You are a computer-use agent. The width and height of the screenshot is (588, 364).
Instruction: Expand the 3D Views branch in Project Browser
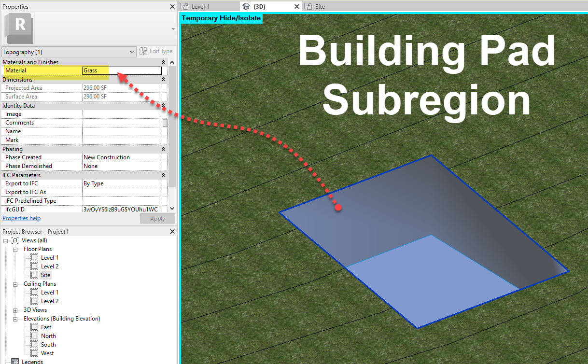[x=16, y=309]
